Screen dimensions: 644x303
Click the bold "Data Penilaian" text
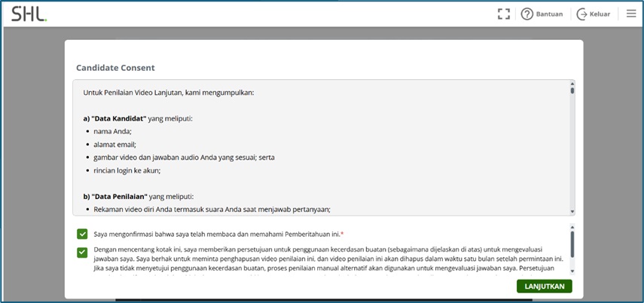(115, 196)
